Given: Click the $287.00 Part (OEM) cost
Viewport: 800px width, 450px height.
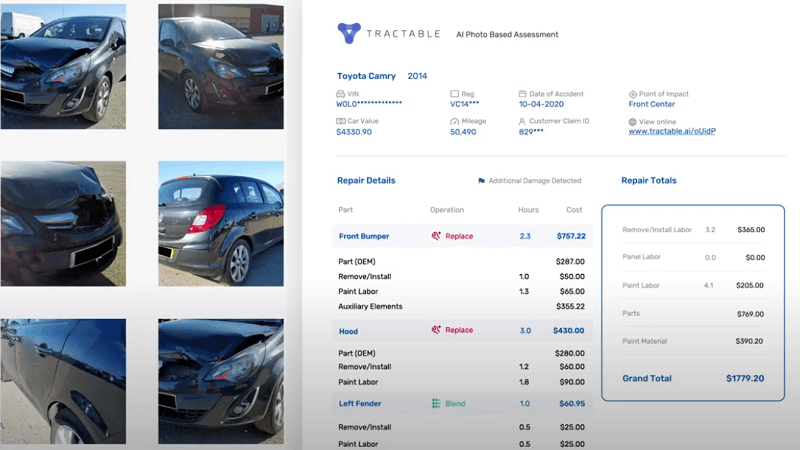Looking at the screenshot, I should [x=570, y=262].
